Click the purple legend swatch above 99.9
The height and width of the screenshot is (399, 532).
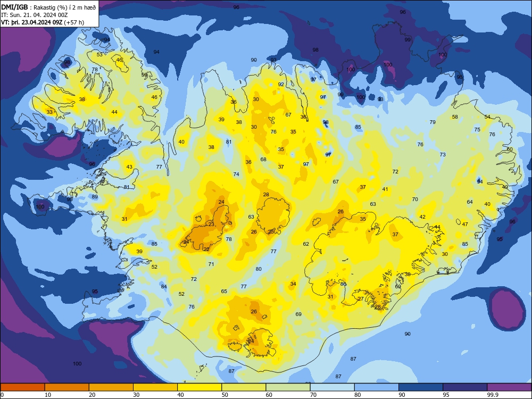coord(509,387)
